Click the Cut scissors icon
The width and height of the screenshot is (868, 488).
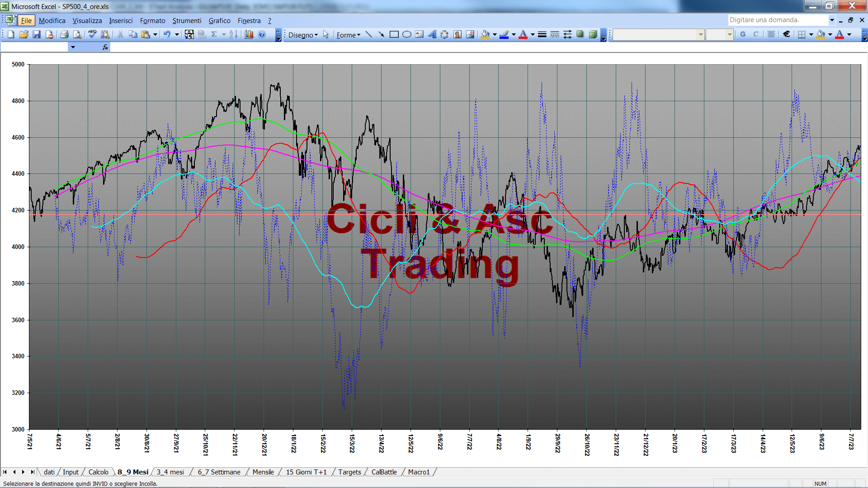pos(120,34)
